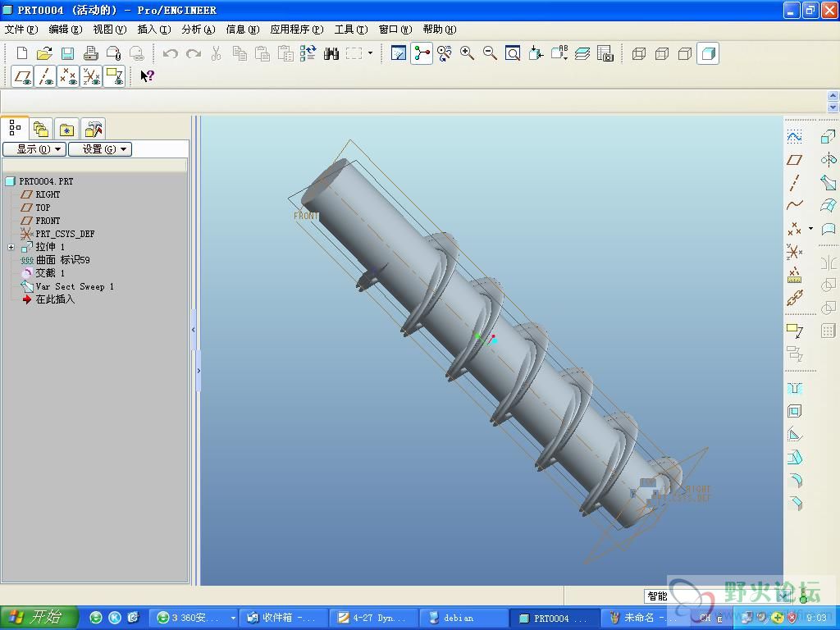Toggle datum plane display
Viewport: 840px width, 630px height.
coord(22,76)
